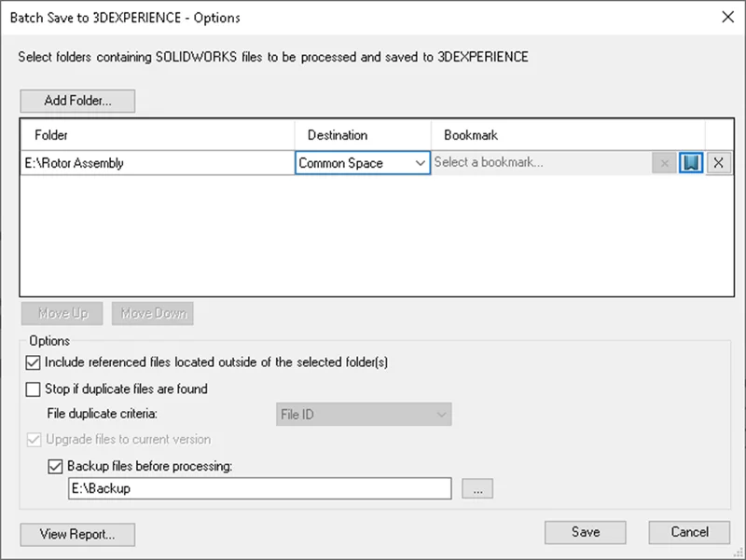
Task: Close the Batch Save dialog window
Action: [x=727, y=16]
